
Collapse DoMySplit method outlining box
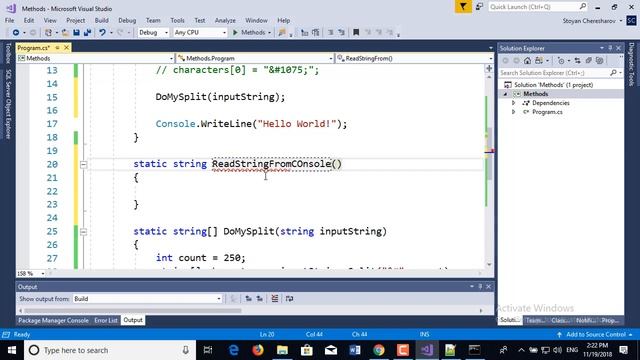(83, 232)
